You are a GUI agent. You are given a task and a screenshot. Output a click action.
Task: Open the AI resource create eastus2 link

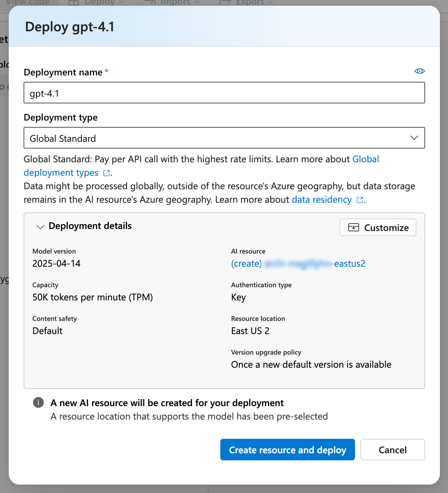298,264
